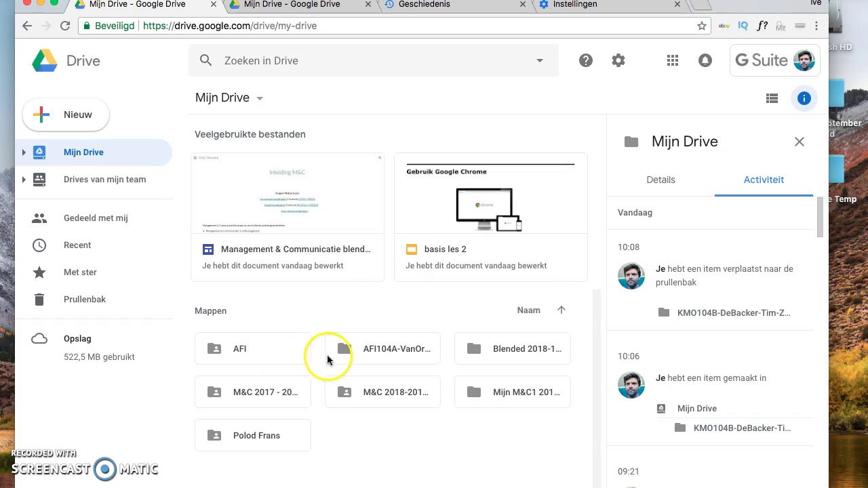Hide the details info panel

(804, 98)
